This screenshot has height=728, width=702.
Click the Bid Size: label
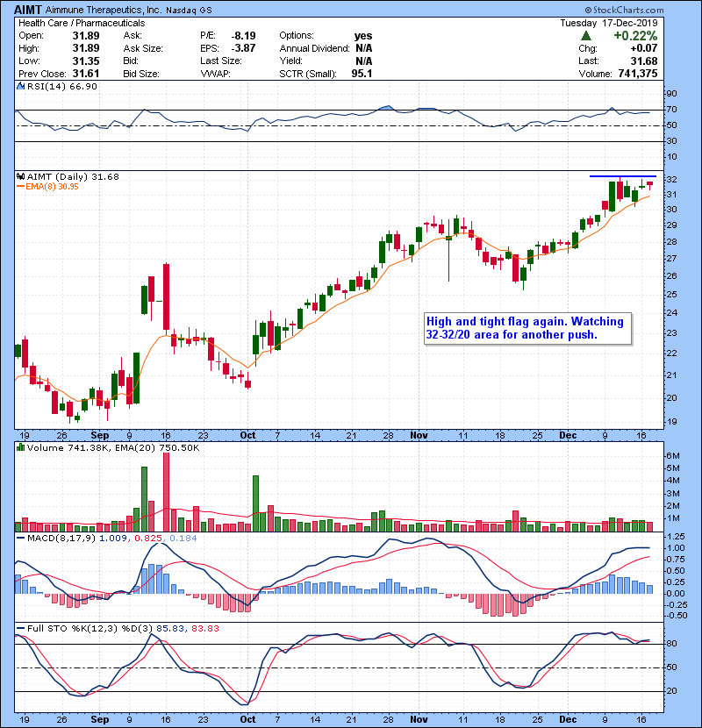141,74
